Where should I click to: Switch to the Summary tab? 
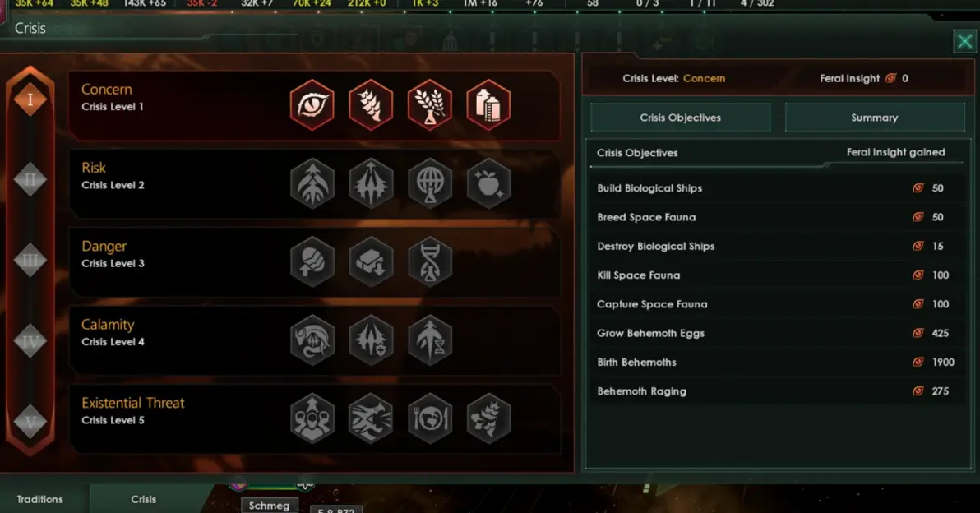tap(875, 118)
